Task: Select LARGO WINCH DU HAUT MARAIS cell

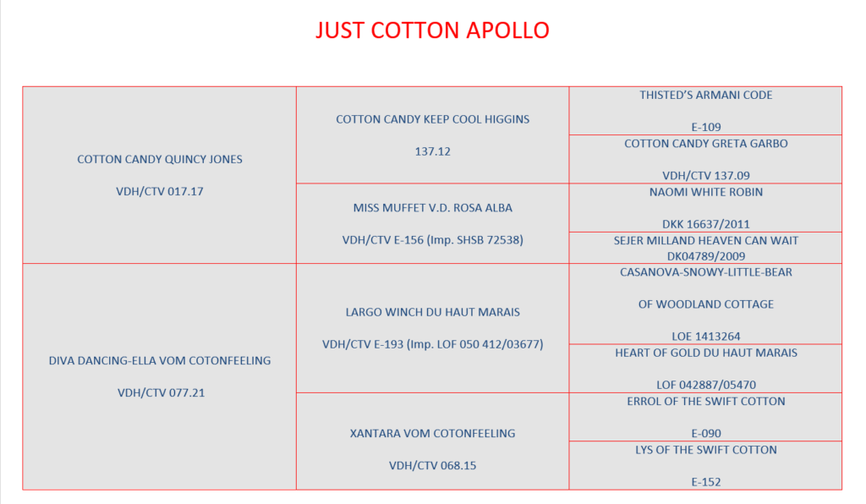Action: tap(432, 328)
